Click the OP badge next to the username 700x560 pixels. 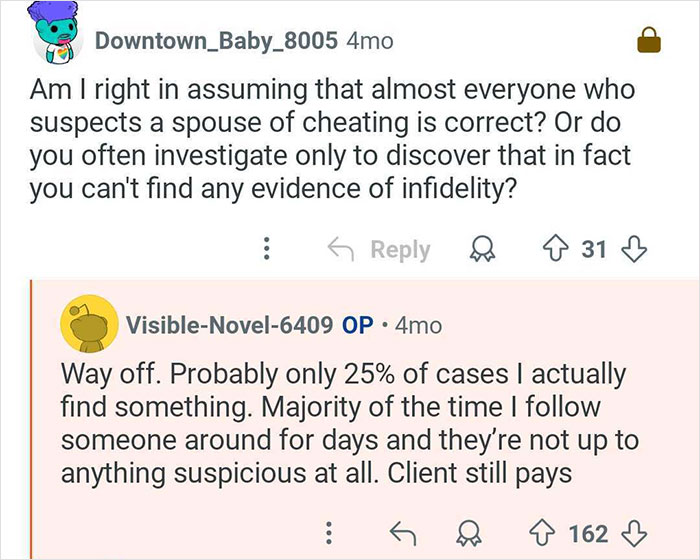tap(358, 325)
